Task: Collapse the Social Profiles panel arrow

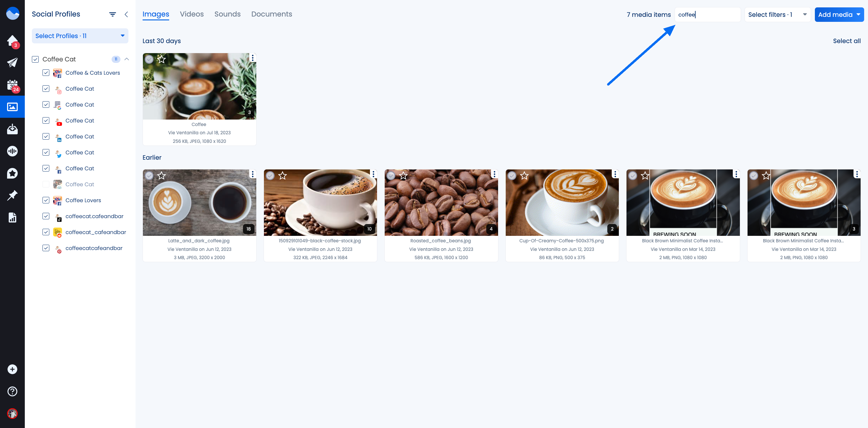Action: click(126, 14)
